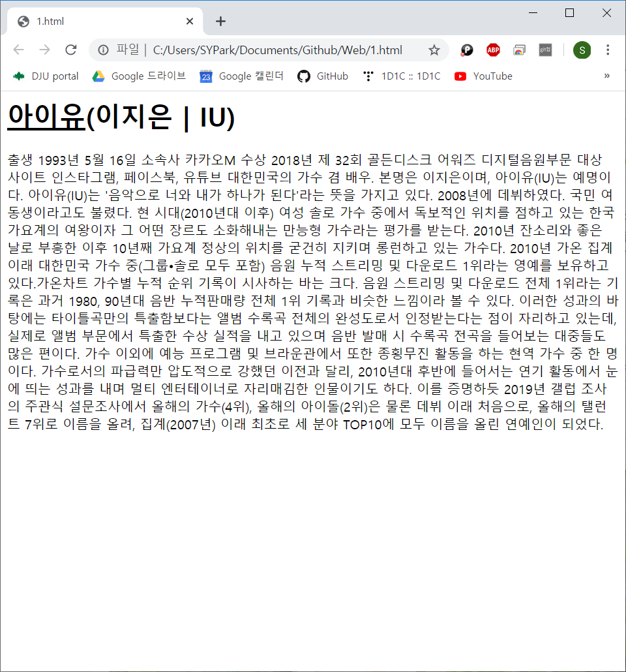The width and height of the screenshot is (626, 672).
Task: Show hidden bookmarks with the double chevron
Action: click(x=606, y=76)
